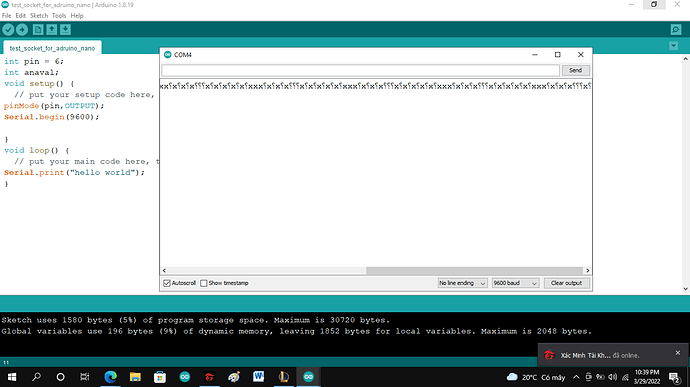Open the Tools menu

59,15
